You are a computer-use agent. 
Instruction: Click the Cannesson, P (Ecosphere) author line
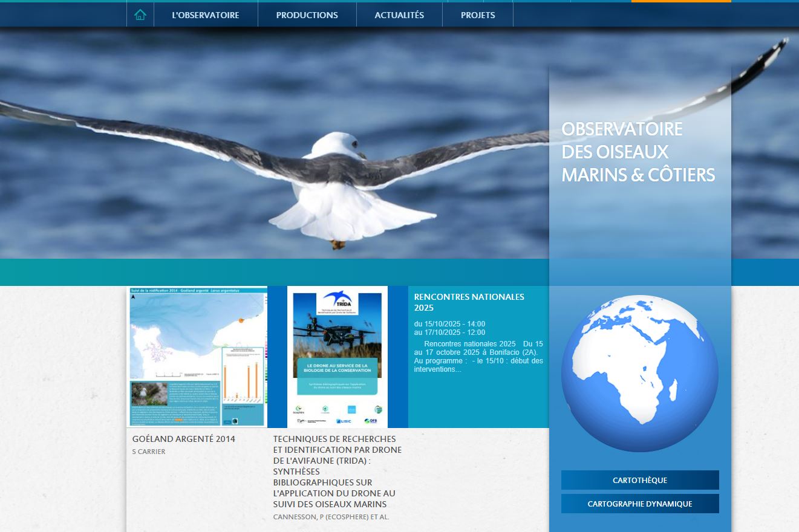331,517
